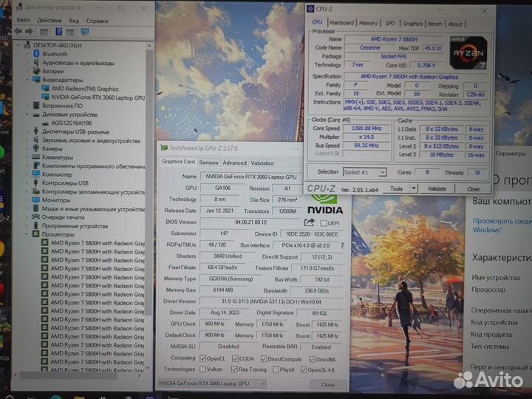Open the Действие menu
The image size is (532, 399).
[x=50, y=21]
